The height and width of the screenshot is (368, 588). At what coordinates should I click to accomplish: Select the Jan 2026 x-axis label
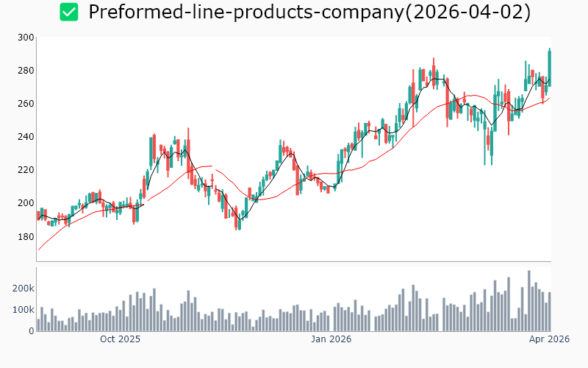click(x=331, y=339)
